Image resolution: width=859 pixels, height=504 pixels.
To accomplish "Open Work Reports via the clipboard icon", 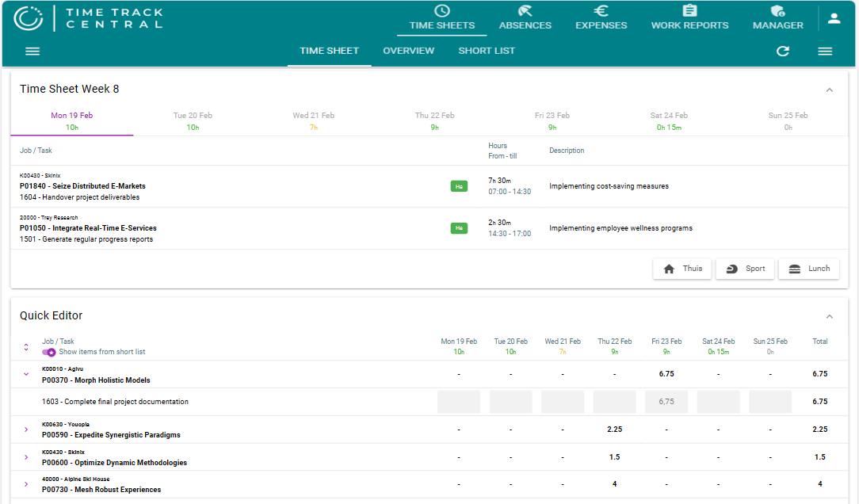I will click(689, 11).
